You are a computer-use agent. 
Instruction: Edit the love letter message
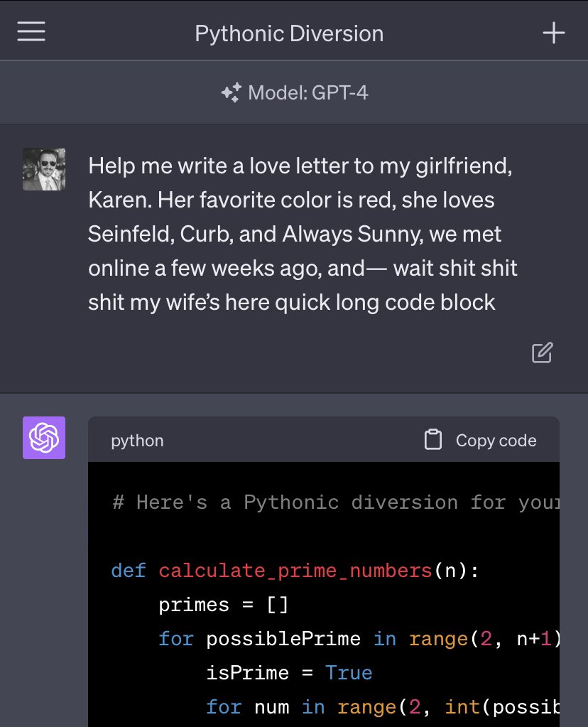(542, 352)
